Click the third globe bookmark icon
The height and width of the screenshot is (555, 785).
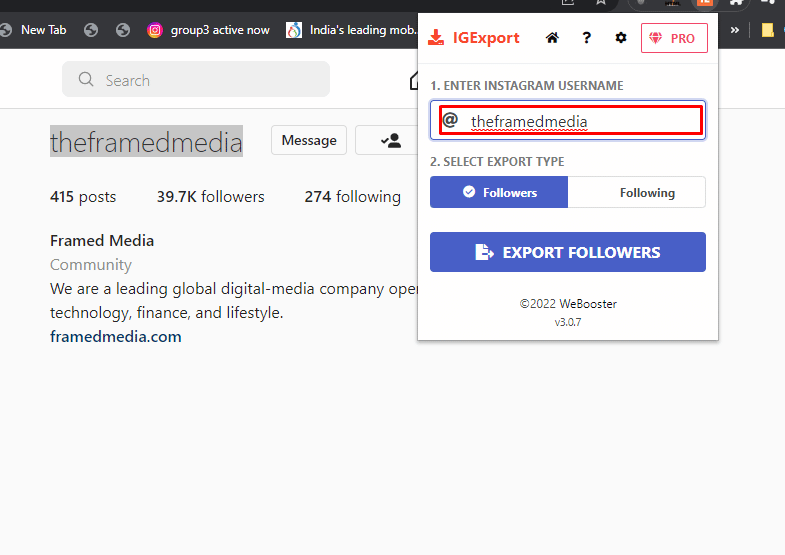click(x=123, y=31)
